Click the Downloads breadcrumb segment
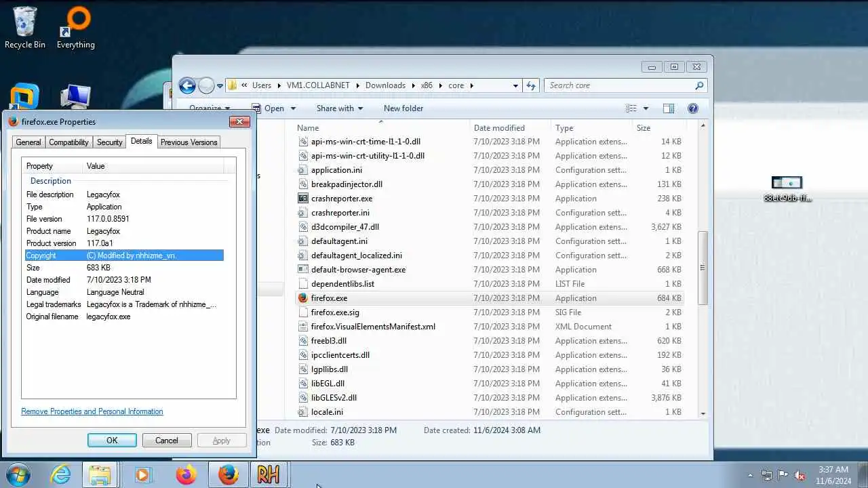This screenshot has width=868, height=488. click(385, 85)
